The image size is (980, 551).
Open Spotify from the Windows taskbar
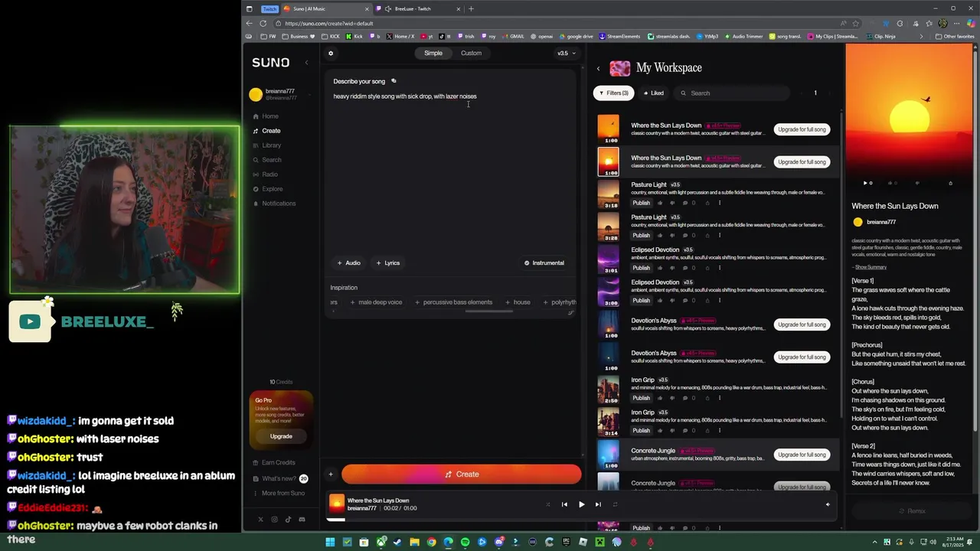click(x=465, y=543)
